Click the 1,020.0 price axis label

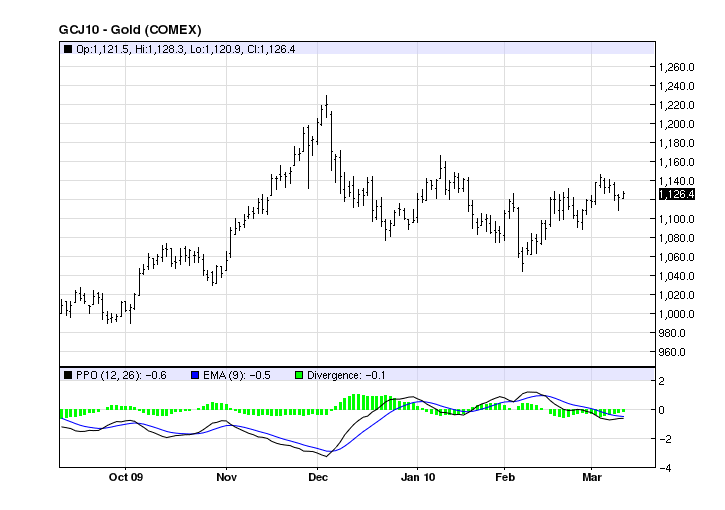click(x=676, y=295)
